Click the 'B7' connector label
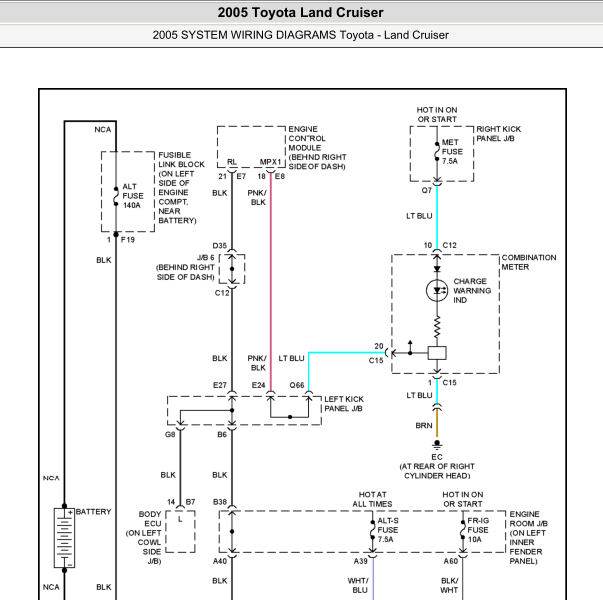Screen dimensions: 603x600 click(190, 502)
